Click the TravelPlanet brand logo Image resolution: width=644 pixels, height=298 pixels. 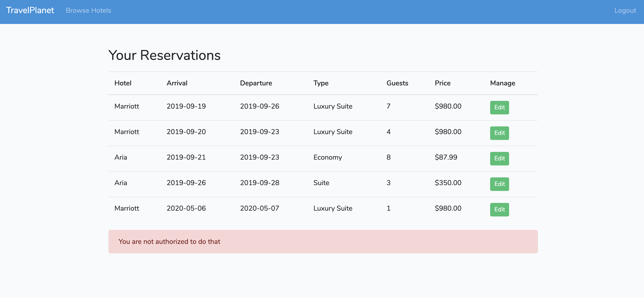point(30,10)
